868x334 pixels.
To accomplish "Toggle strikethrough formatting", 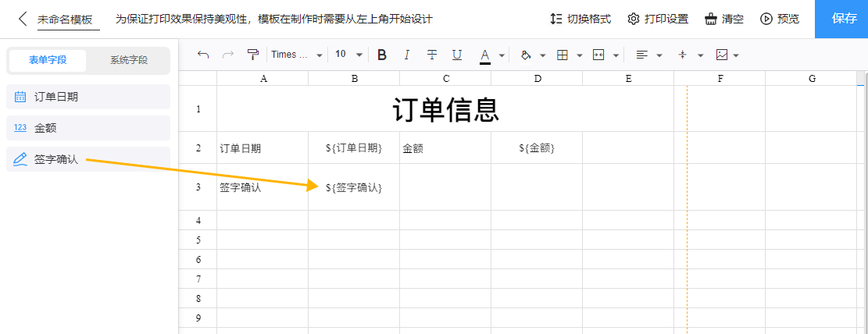I will pos(432,55).
